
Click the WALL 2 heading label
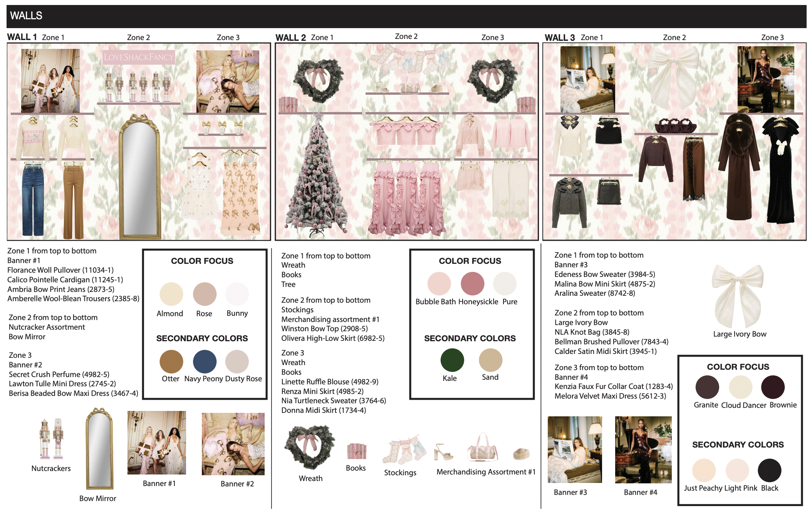coord(290,38)
